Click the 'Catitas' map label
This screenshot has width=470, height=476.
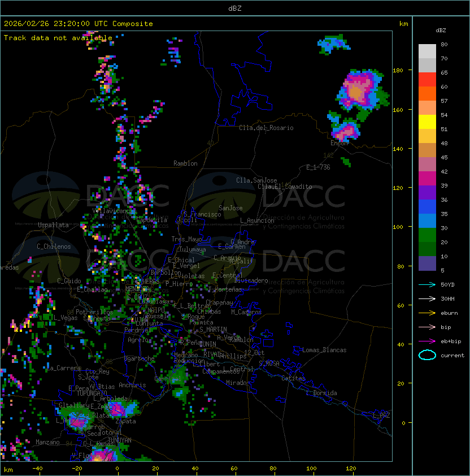click(x=293, y=378)
